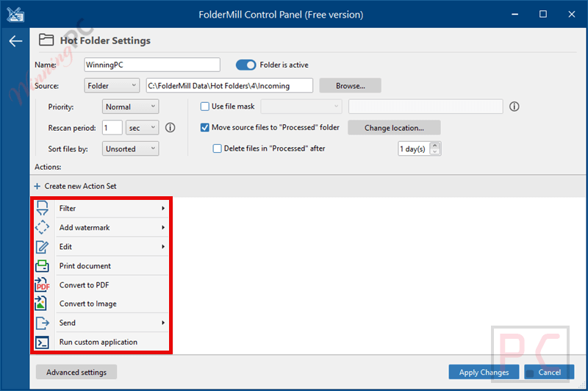Open the rescan period sec unit dropdown
The image size is (588, 391).
(x=142, y=128)
